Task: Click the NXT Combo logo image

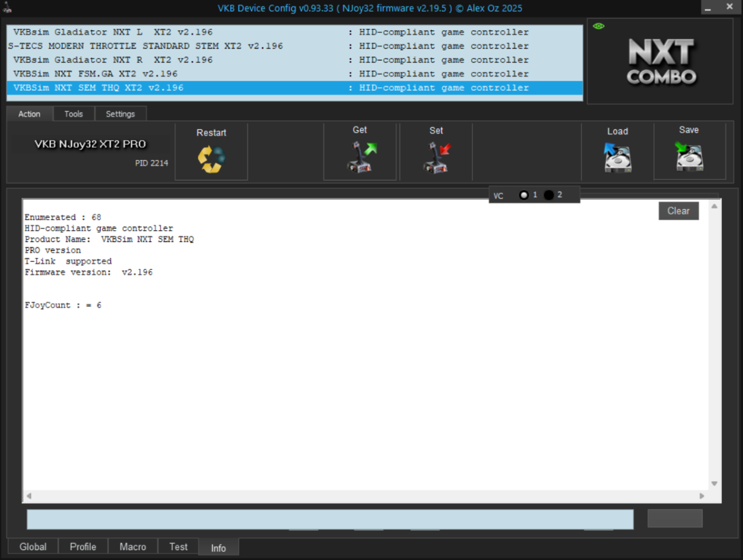Action: [661, 62]
